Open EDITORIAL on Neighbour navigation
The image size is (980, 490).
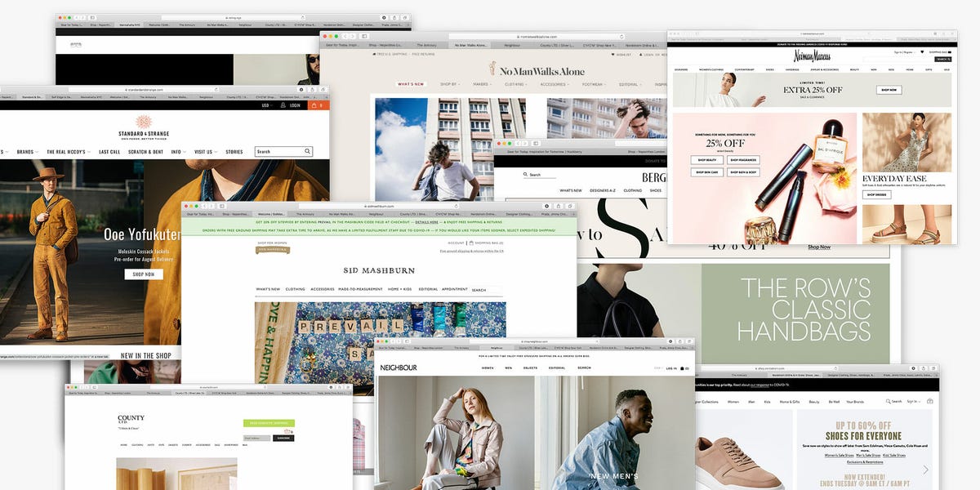click(x=557, y=368)
